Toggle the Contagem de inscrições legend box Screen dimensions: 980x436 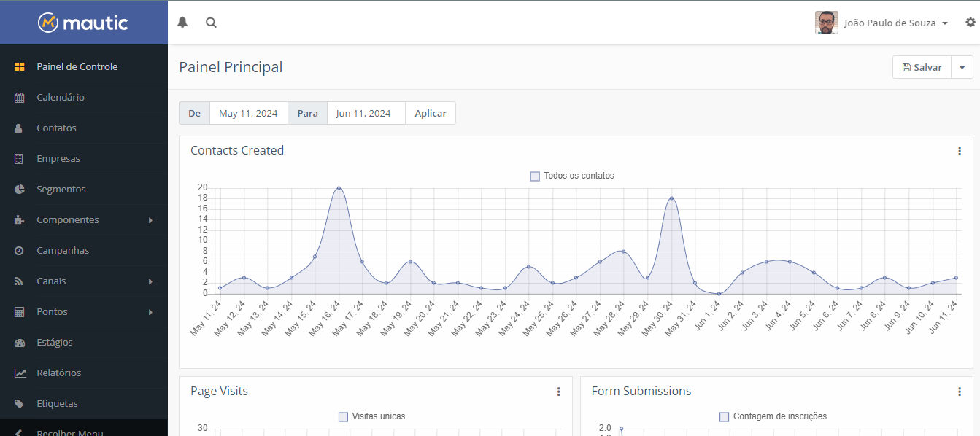tap(724, 417)
